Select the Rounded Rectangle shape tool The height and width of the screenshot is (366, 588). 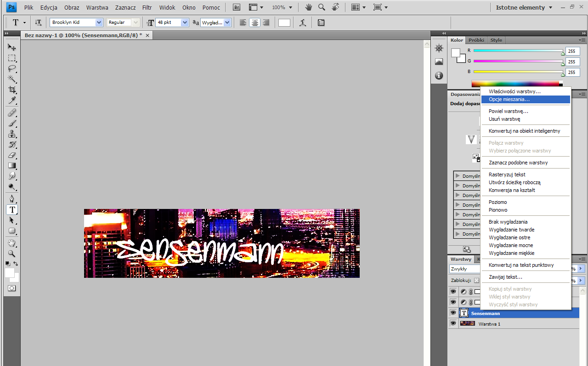[12, 231]
